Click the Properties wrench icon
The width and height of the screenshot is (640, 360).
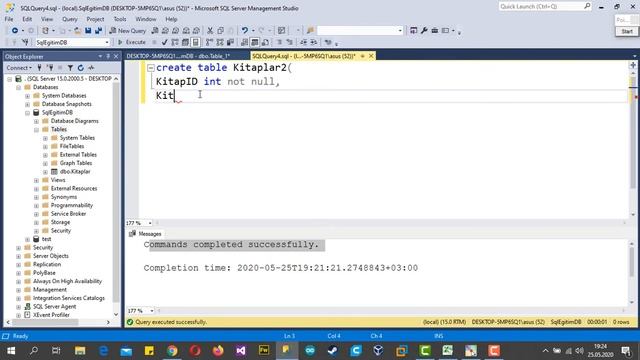(x=424, y=31)
